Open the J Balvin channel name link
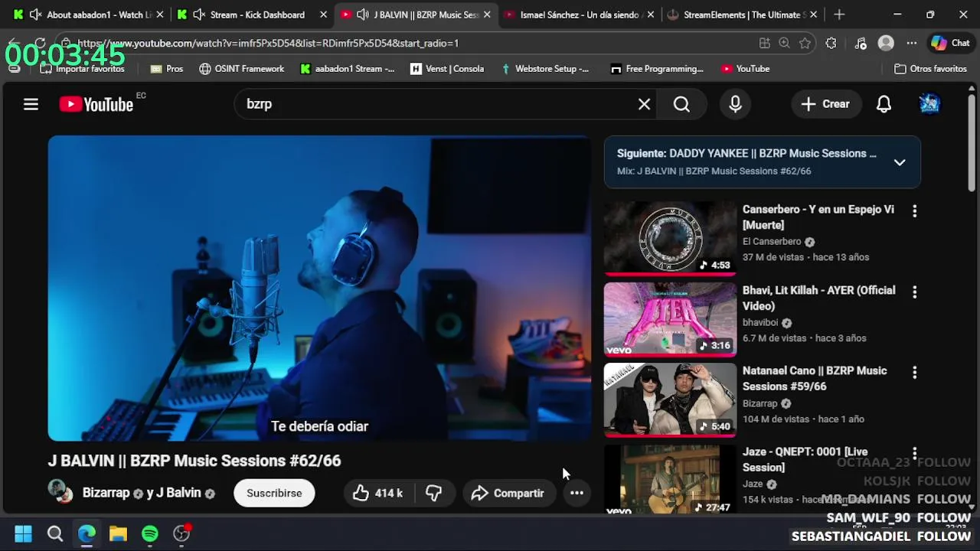The image size is (980, 551). [178, 494]
